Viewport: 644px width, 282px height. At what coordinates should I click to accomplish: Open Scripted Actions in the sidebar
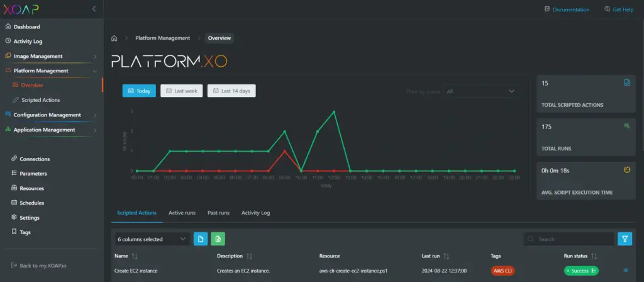(41, 100)
